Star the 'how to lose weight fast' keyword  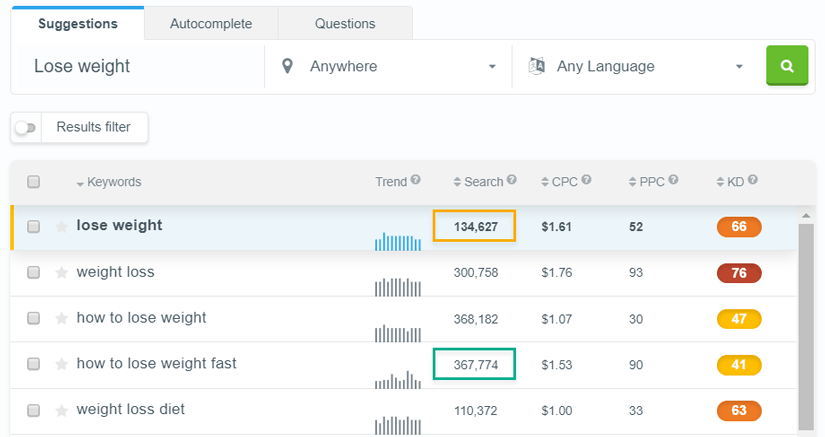pos(61,365)
